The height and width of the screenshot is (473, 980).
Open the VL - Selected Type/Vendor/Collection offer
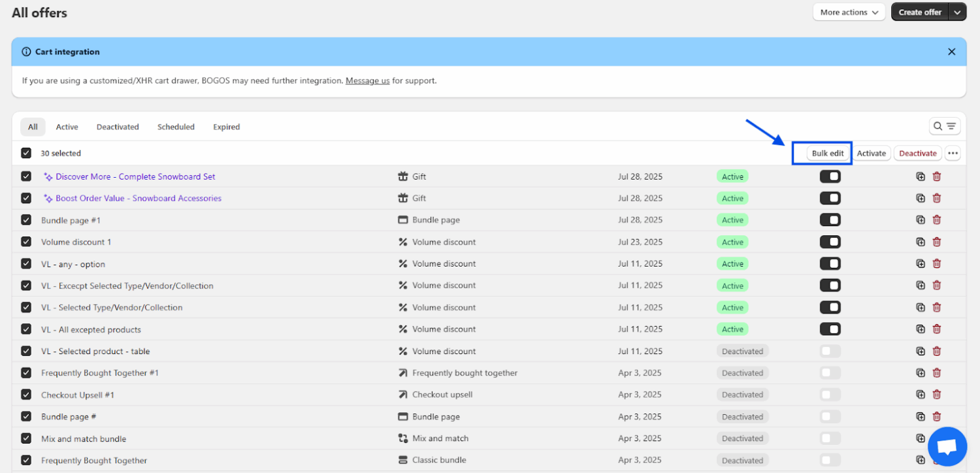[112, 307]
